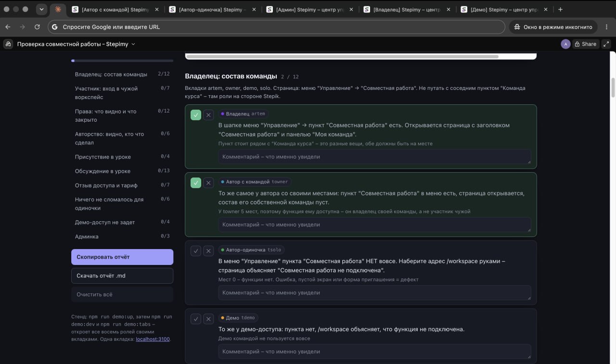616x364 pixels.
Task: Click the horizontal scrollbar in the white panel
Action: (342, 56)
